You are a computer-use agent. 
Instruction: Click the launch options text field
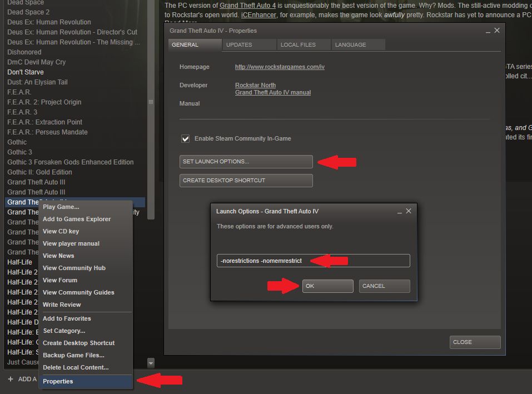(x=313, y=261)
